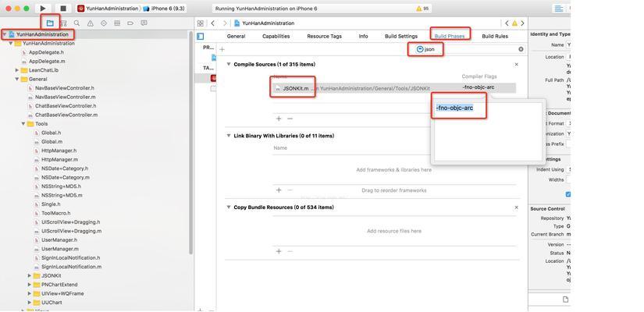Remove selected Compile Sources file with minus
The width and height of the screenshot is (644, 312).
pos(290,119)
